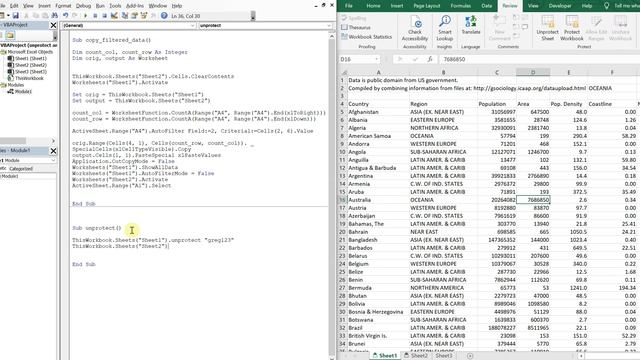The height and width of the screenshot is (360, 640).
Task: Click Check Accessibility in Excel ribbon
Action: click(x=415, y=28)
